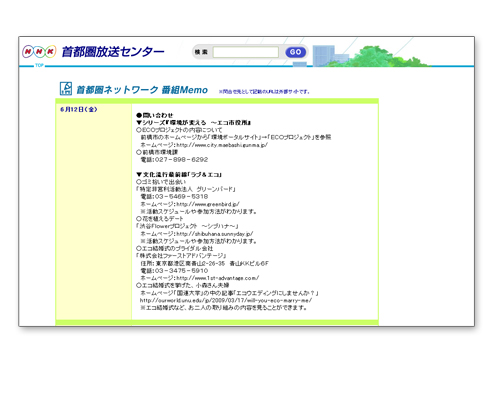Click the 株式会社ファーストアドバンテージ line
The image size is (492, 394).
pos(181,256)
